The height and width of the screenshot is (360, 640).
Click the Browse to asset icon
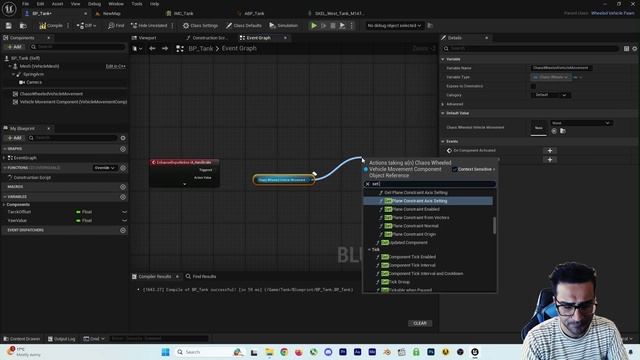(x=23, y=26)
